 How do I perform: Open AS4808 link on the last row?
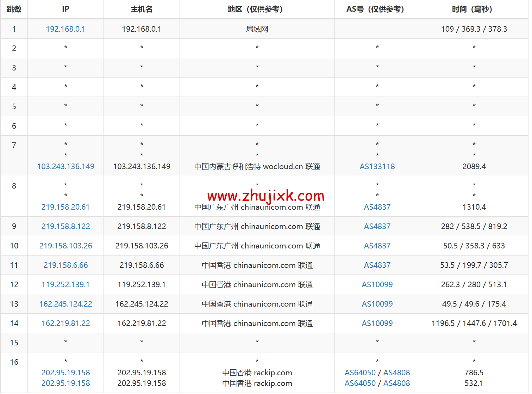397,383
